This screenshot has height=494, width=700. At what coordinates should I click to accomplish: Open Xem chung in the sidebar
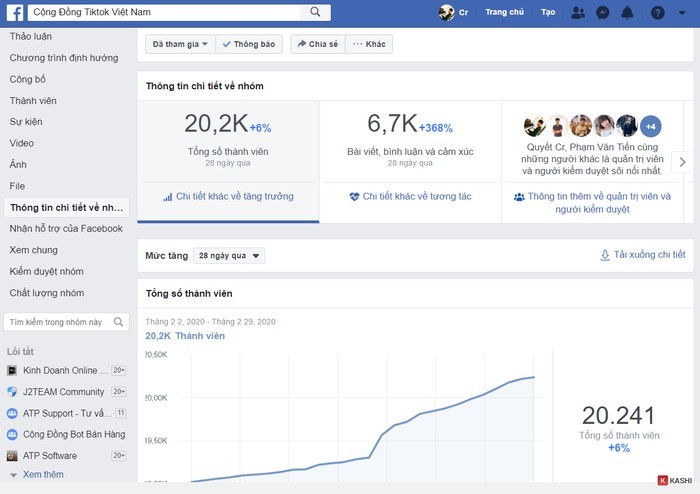coord(33,250)
